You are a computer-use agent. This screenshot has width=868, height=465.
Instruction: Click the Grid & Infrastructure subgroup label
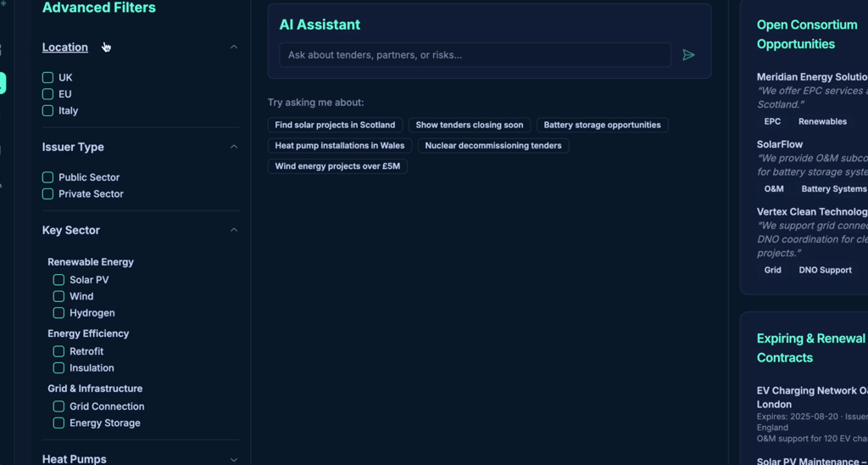(95, 389)
